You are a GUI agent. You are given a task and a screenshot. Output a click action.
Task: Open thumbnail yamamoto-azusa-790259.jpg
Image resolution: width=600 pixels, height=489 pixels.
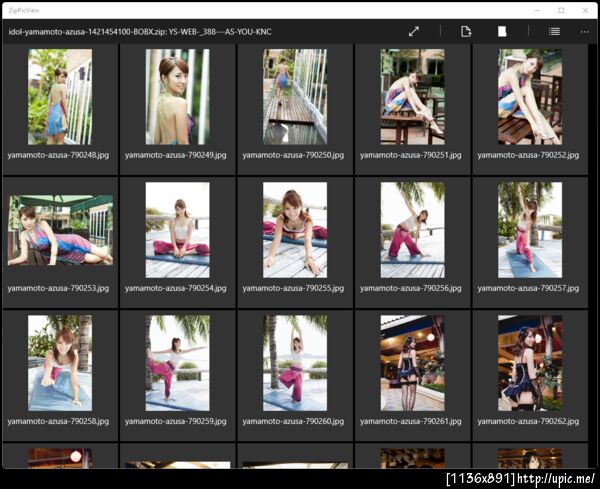pos(178,363)
